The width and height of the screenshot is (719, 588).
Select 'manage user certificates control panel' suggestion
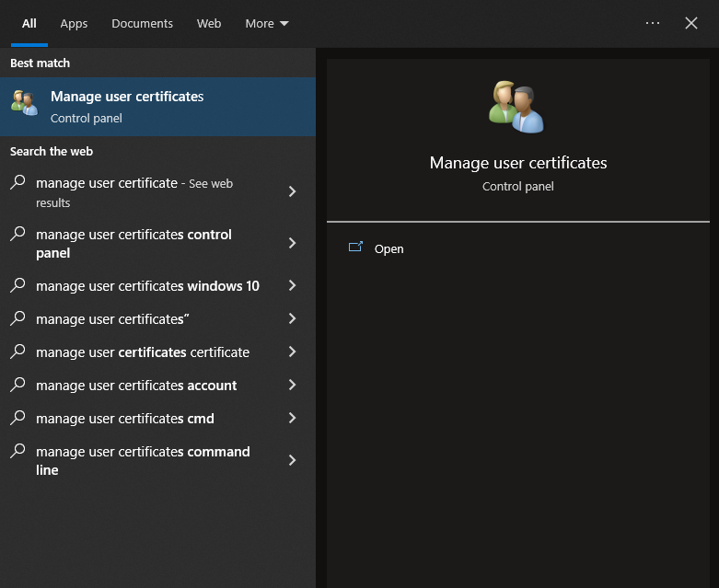157,243
